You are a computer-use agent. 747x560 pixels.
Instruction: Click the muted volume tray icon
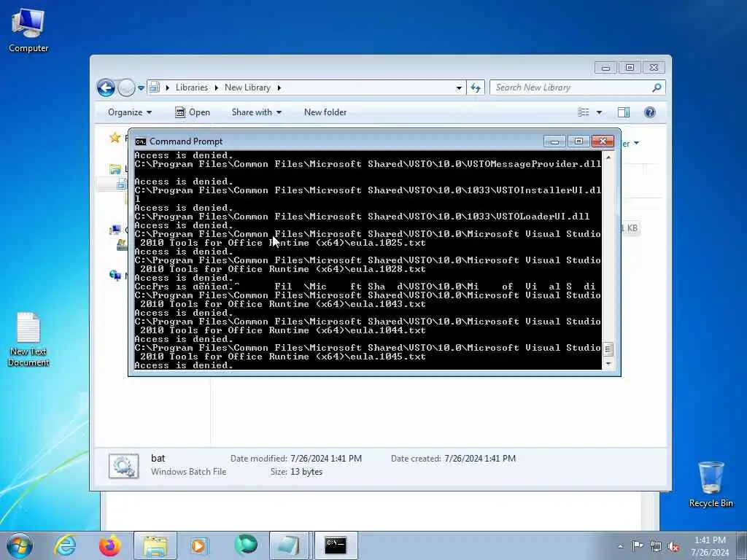pyautogui.click(x=673, y=547)
